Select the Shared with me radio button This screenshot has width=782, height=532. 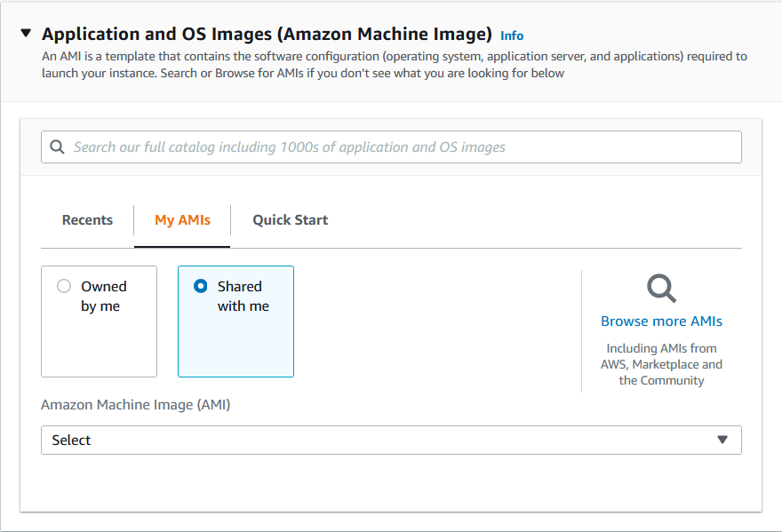pos(201,286)
